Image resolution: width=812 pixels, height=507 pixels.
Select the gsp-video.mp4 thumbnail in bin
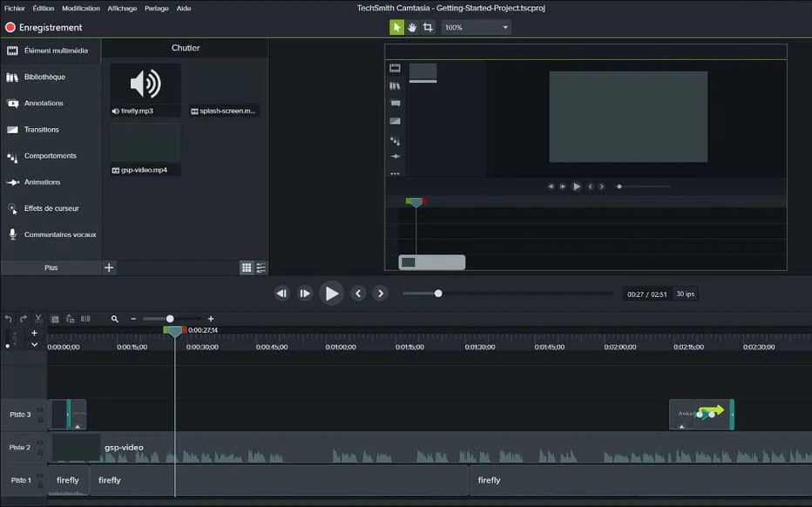click(145, 149)
